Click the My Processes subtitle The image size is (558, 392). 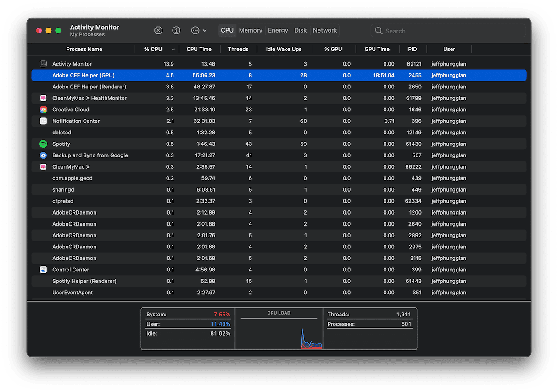tap(87, 34)
